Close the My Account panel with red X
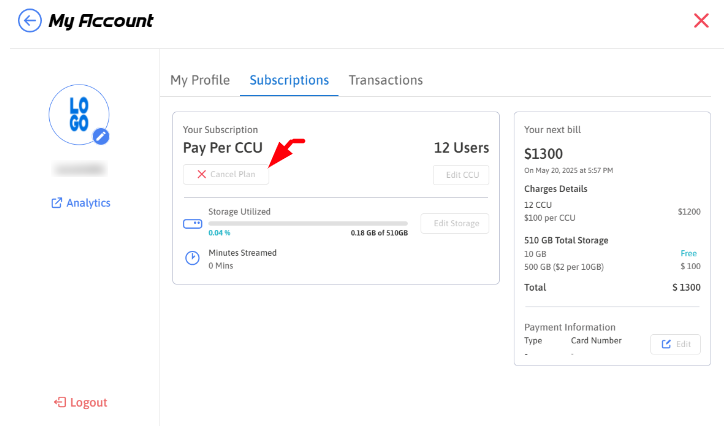 point(701,21)
